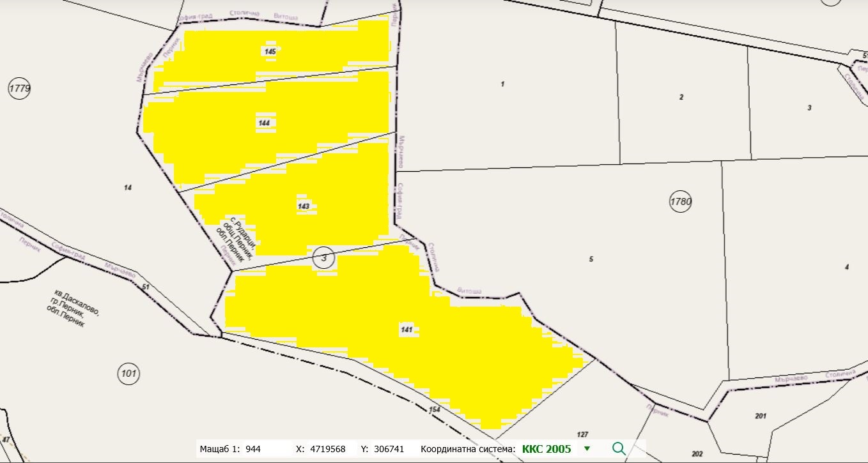Click the magnifier search icon

[x=618, y=448]
